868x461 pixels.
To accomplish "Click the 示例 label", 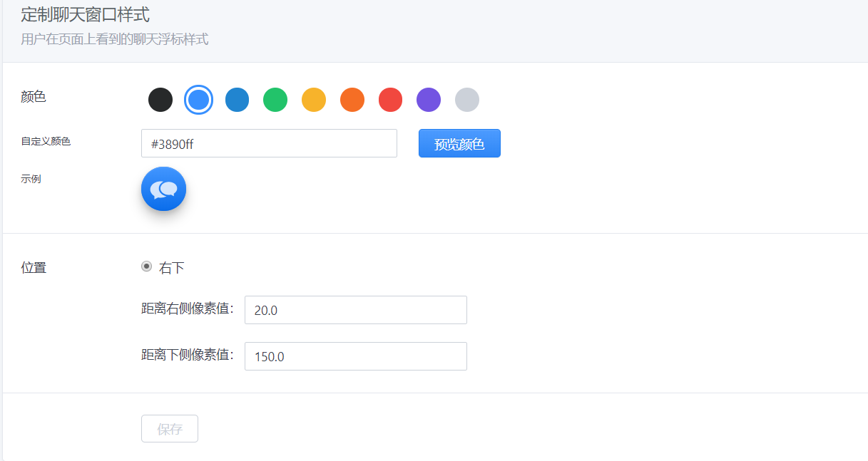I will tap(31, 179).
